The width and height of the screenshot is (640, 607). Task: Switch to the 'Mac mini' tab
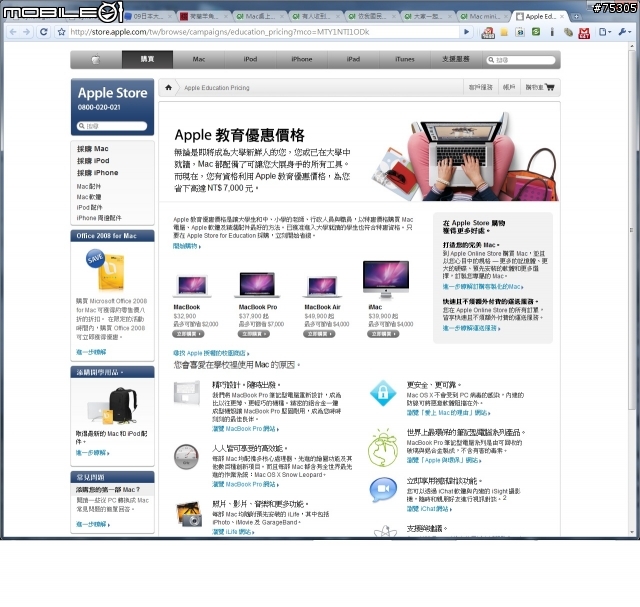point(483,16)
